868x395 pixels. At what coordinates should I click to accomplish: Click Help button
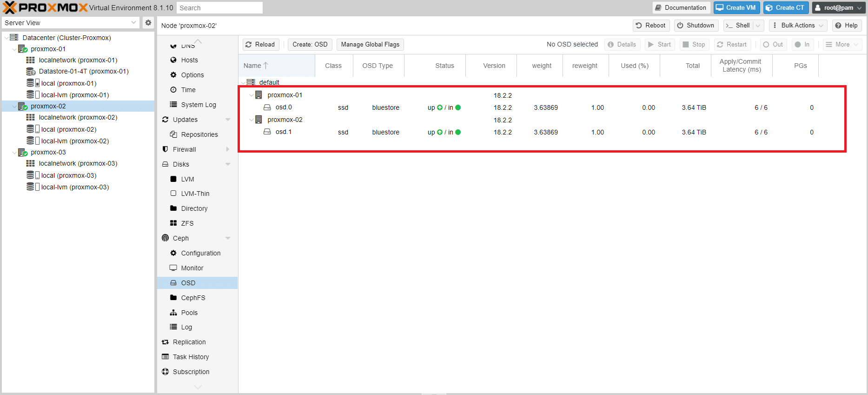pos(847,26)
